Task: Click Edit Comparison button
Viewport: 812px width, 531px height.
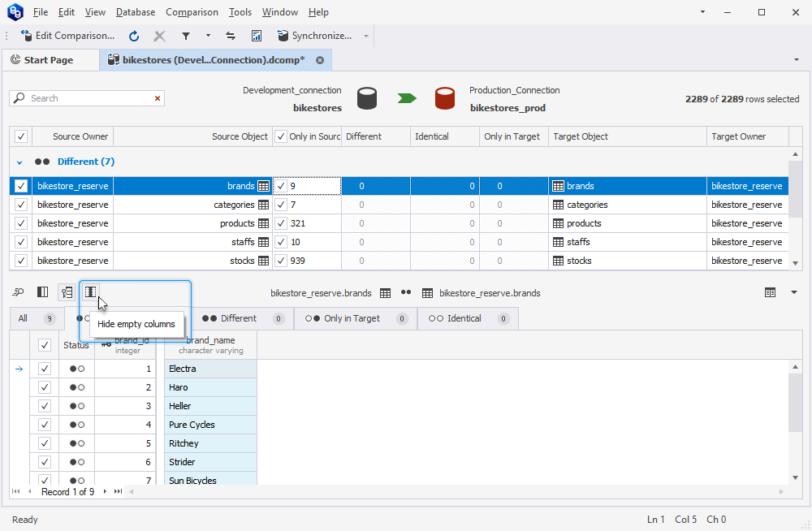Action: [x=68, y=36]
